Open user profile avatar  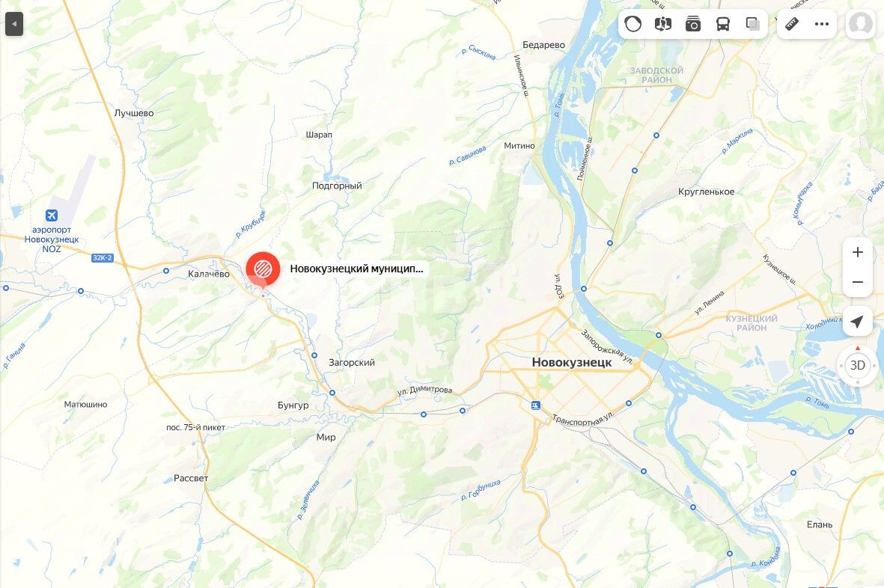(x=860, y=24)
